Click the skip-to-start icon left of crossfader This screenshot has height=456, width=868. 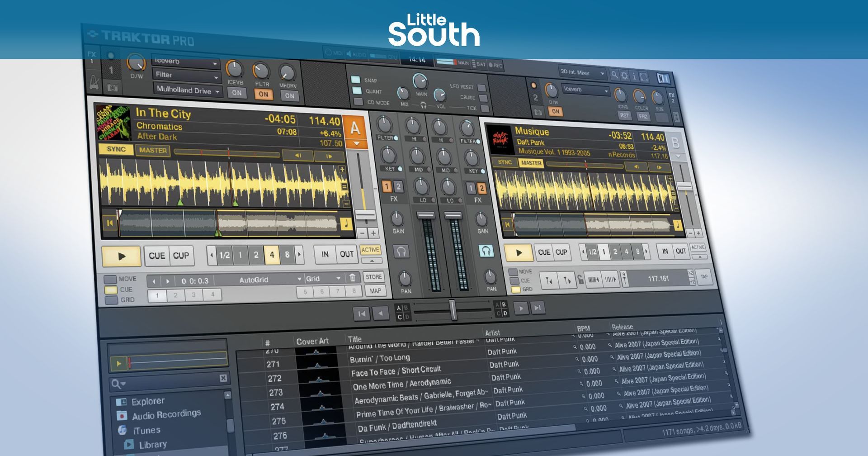pos(362,313)
